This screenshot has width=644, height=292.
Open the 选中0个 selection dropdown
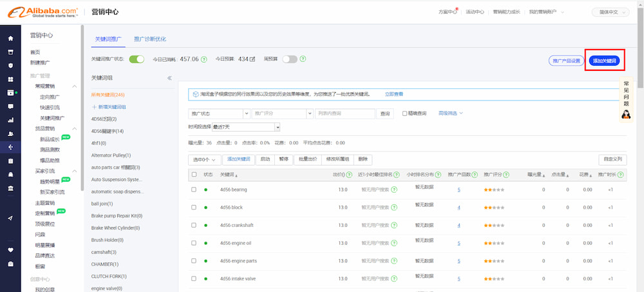tap(205, 160)
